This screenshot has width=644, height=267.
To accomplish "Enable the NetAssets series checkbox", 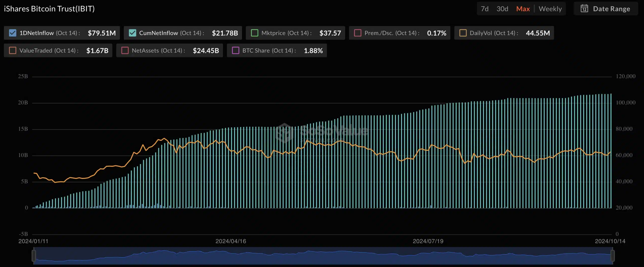I will click(x=125, y=51).
